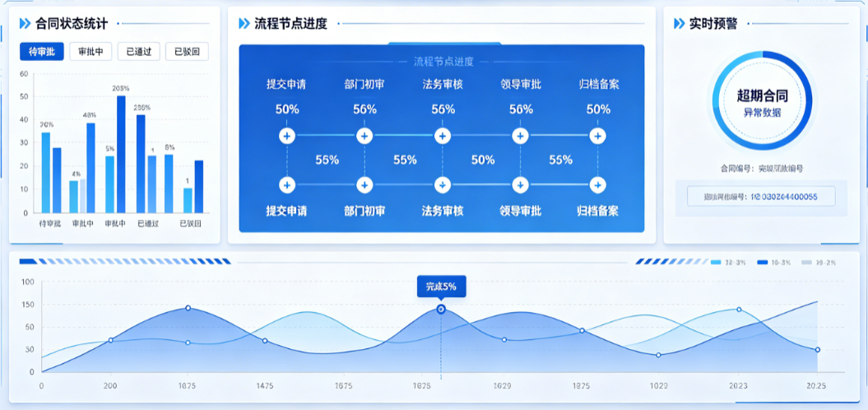Click the 1475 x-axis label

[265, 385]
